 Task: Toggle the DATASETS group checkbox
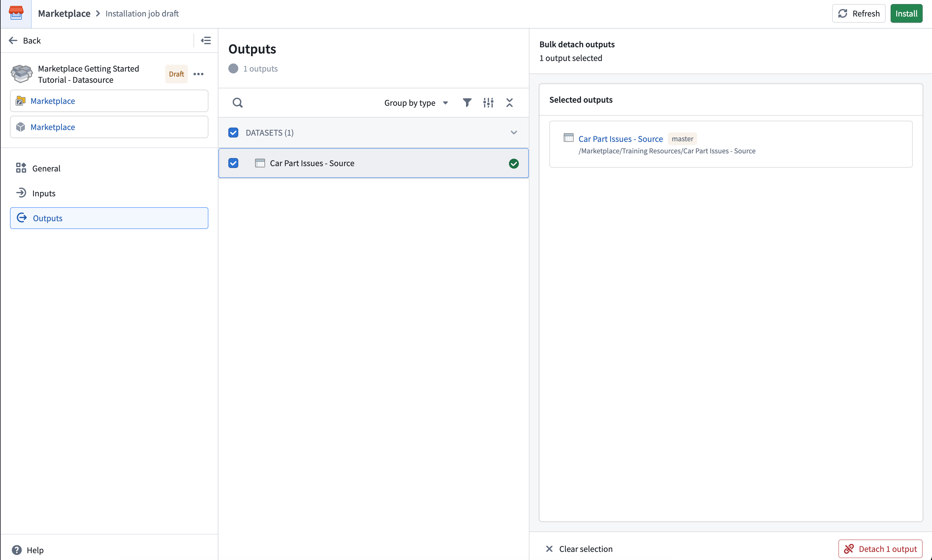point(233,133)
